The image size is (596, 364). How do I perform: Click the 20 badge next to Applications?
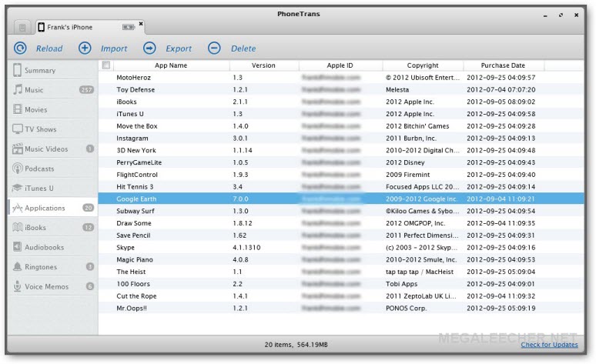(89, 208)
